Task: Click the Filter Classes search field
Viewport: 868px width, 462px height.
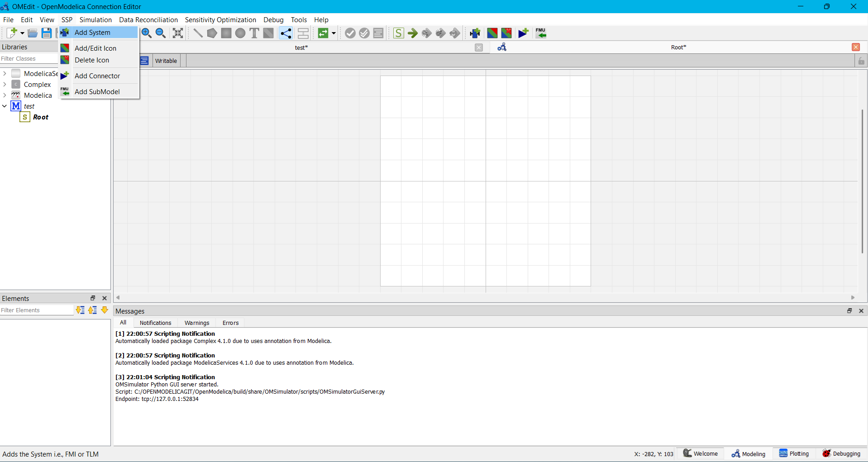Action: (29, 59)
